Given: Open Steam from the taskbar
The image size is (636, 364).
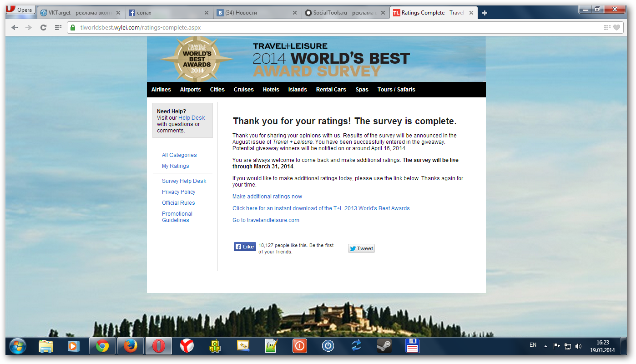Looking at the screenshot, I should coord(384,346).
